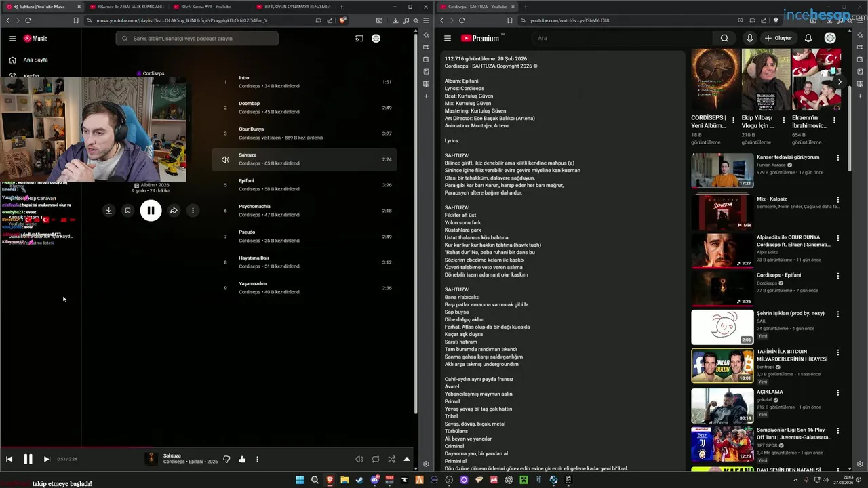Screen dimensions: 868x488
Task: Skip to previous track in player bar
Action: coord(9,459)
